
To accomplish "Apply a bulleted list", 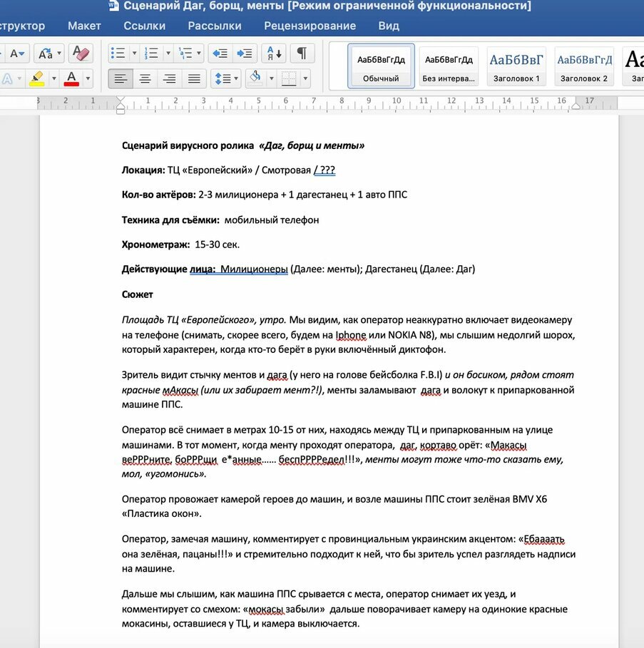I will coord(118,53).
